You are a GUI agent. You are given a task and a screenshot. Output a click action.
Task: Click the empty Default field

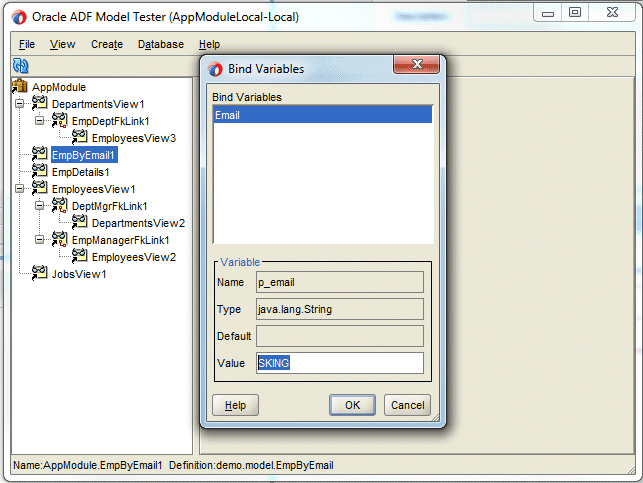pos(340,336)
